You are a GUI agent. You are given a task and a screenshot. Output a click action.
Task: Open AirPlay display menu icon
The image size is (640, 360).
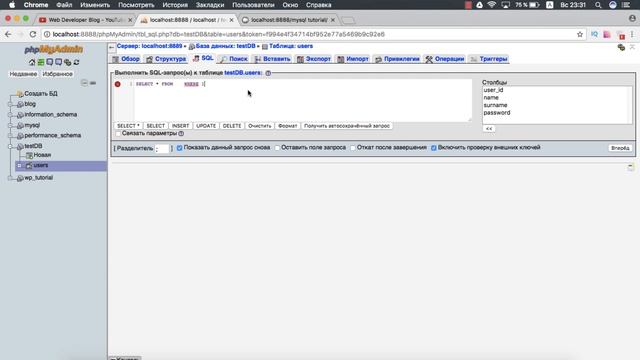(x=505, y=5)
